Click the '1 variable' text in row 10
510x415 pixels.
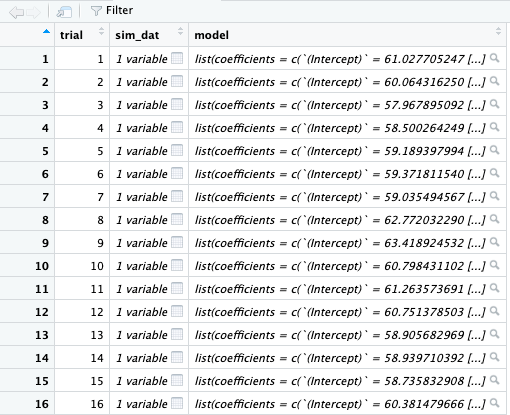click(x=142, y=266)
